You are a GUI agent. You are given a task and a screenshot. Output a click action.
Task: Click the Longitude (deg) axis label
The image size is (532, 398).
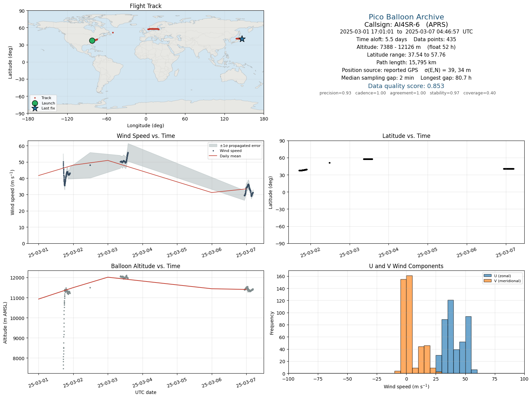[x=146, y=126]
